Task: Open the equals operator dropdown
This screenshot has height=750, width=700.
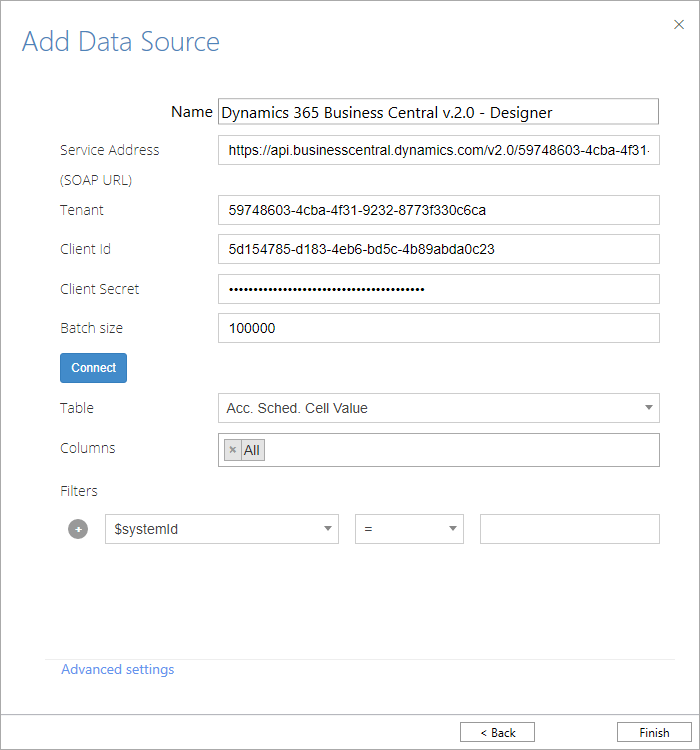Action: pos(409,529)
